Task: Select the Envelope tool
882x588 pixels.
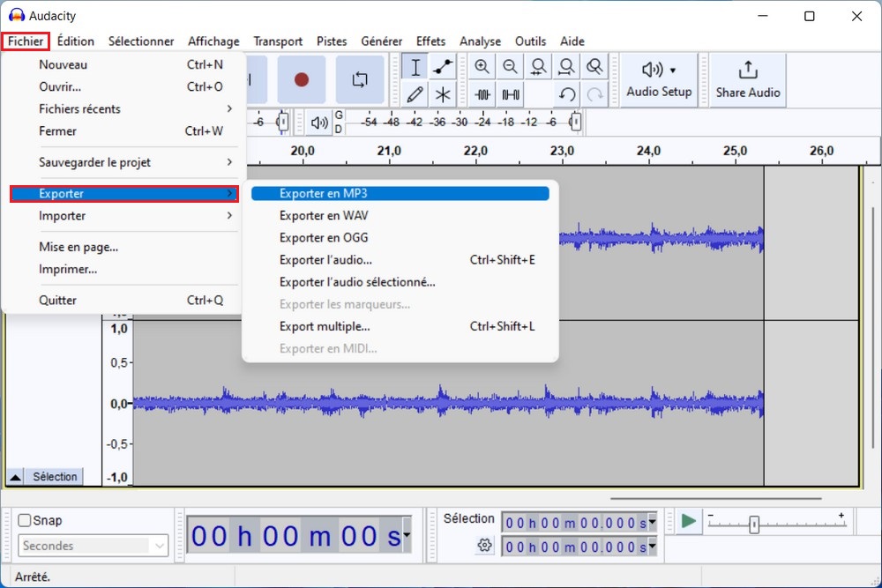Action: coord(443,67)
